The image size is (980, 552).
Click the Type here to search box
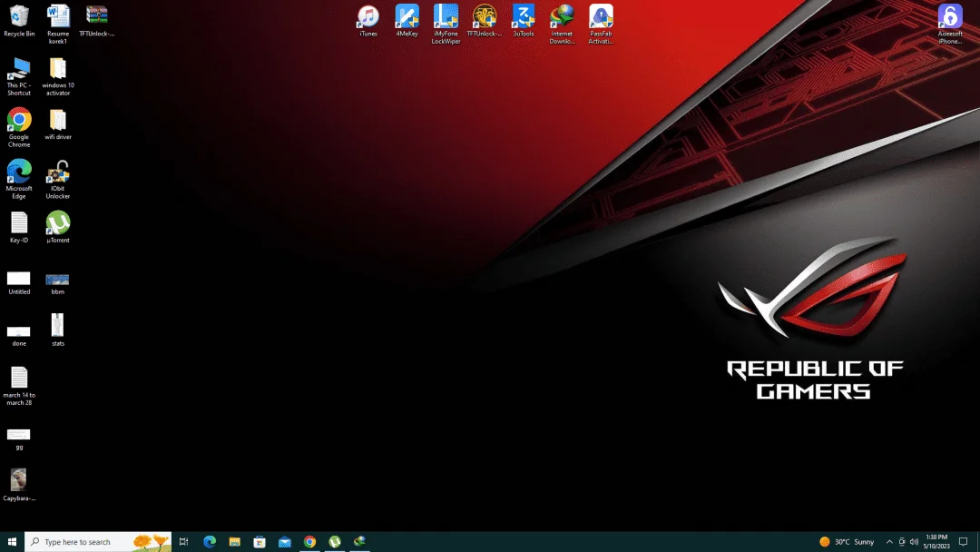click(98, 541)
